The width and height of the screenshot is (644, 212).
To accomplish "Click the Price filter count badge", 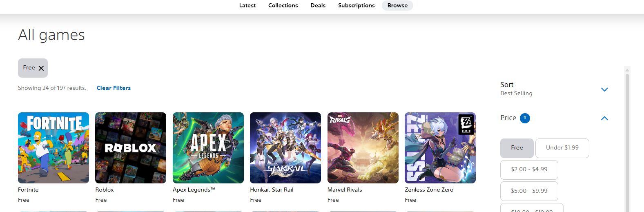I will coord(525,118).
